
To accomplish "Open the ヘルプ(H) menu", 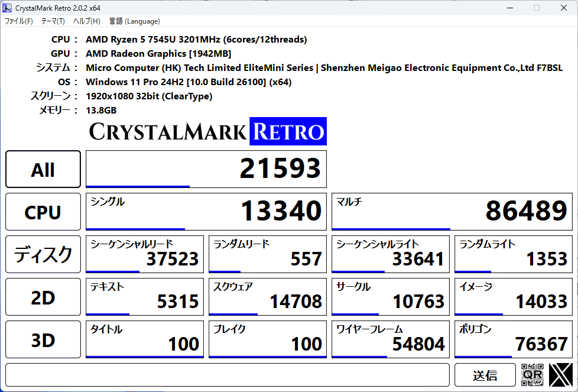I will [x=86, y=21].
